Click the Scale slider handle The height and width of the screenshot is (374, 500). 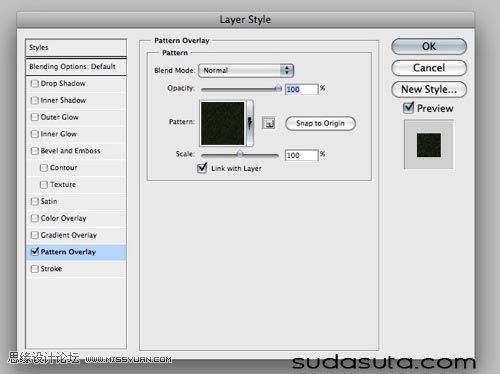tap(239, 154)
